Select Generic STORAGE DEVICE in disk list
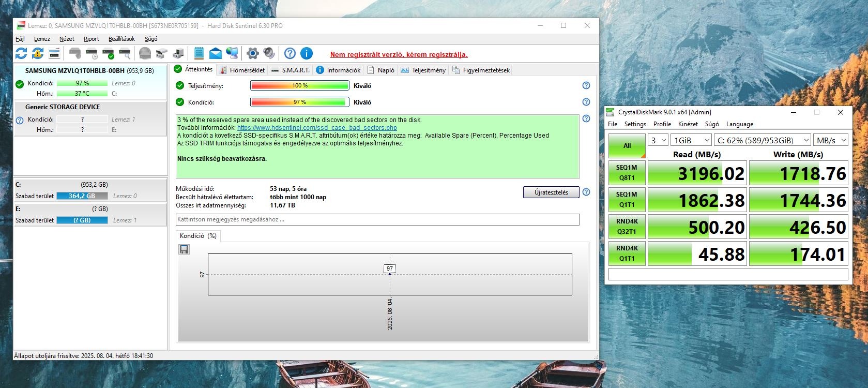 [x=90, y=118]
